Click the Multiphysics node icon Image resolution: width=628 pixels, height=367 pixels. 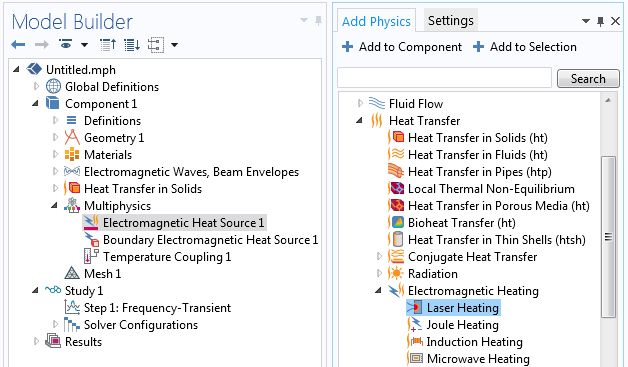72,205
